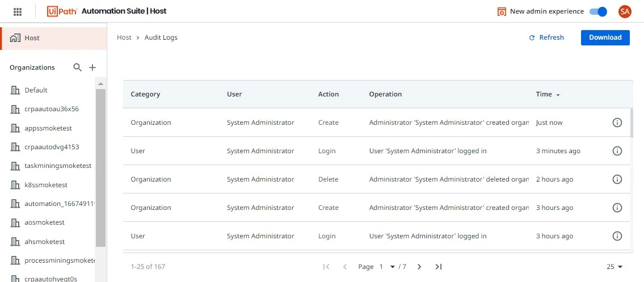Open the taskminingsmoketest organization
Viewport: 644px width, 282px height.
tap(58, 166)
